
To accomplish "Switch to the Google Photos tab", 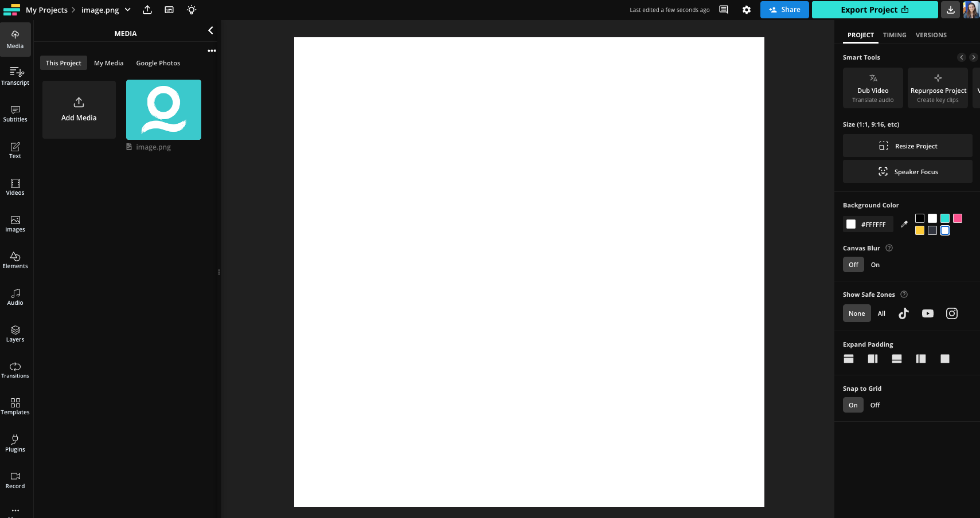I will pos(158,62).
